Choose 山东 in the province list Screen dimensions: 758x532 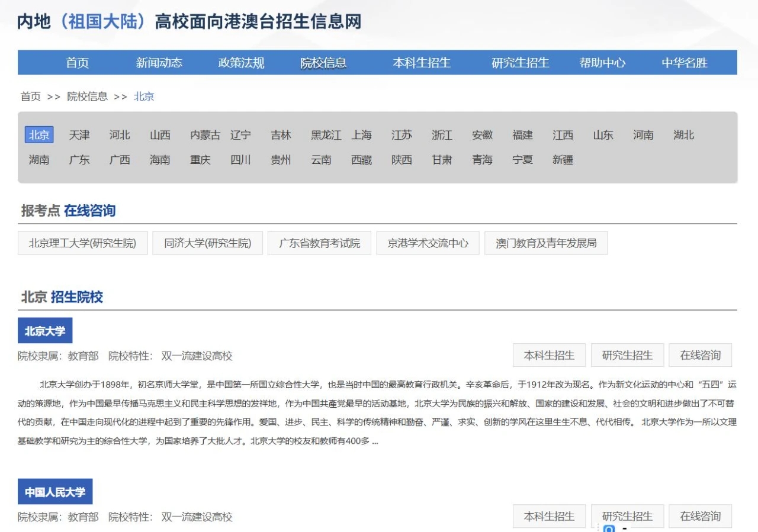(x=603, y=135)
